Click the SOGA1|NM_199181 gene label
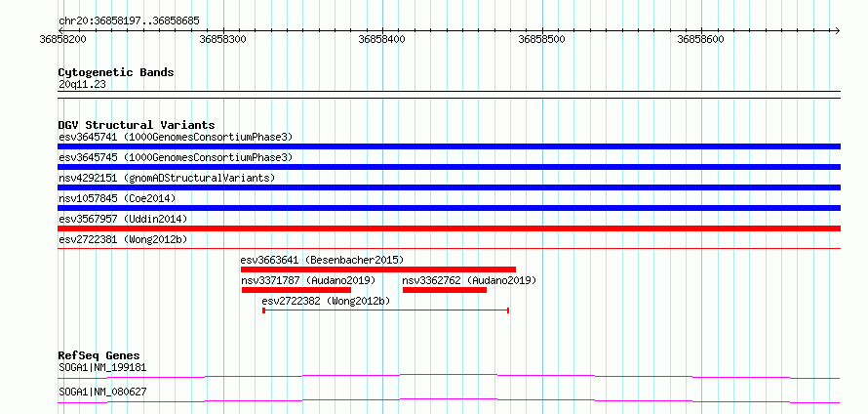Screen dimensions: 868x414 [x=102, y=367]
